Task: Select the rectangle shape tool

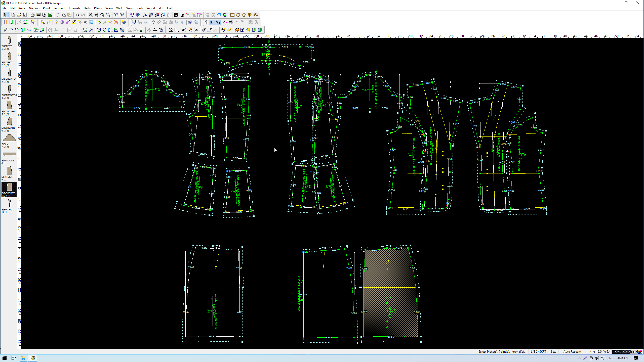Action: pos(232,15)
